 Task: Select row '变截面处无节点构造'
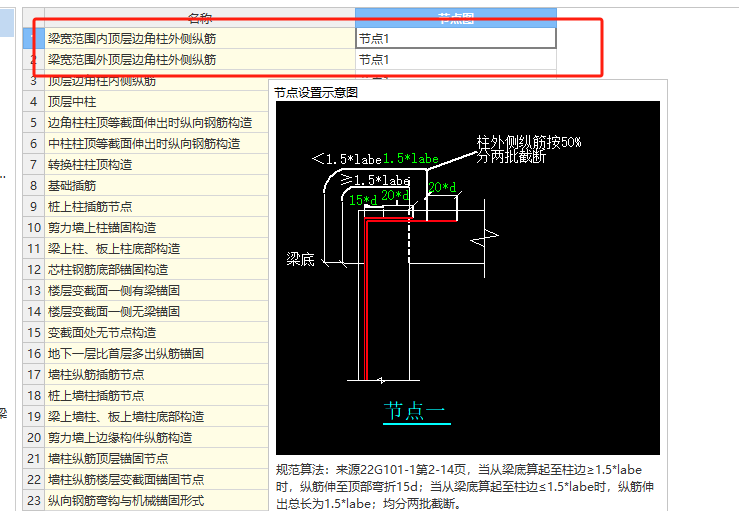coord(156,333)
